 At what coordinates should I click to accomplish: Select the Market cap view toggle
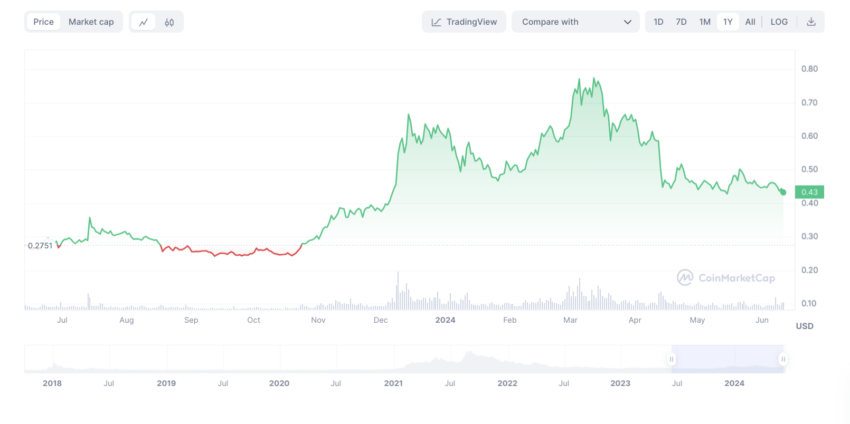pos(91,22)
